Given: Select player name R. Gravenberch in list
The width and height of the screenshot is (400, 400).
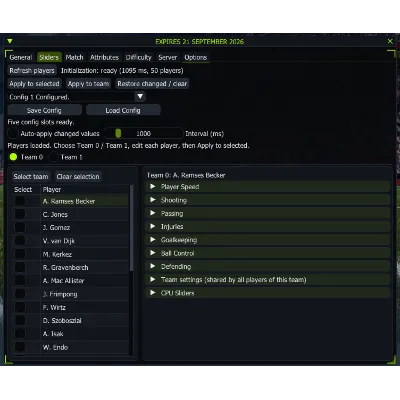Looking at the screenshot, I should [65, 268].
